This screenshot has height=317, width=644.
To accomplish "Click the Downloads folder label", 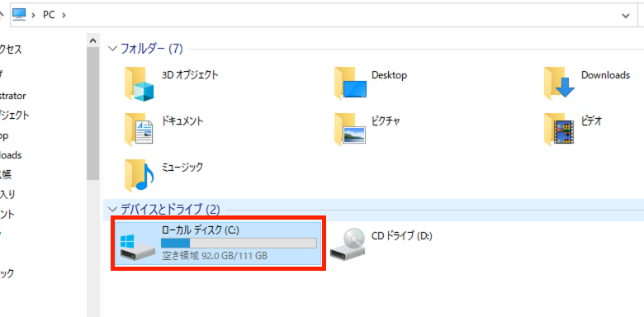I will [x=605, y=75].
